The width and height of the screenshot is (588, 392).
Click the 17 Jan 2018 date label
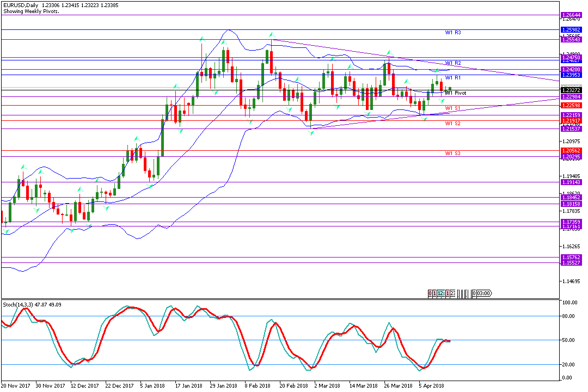coord(188,385)
